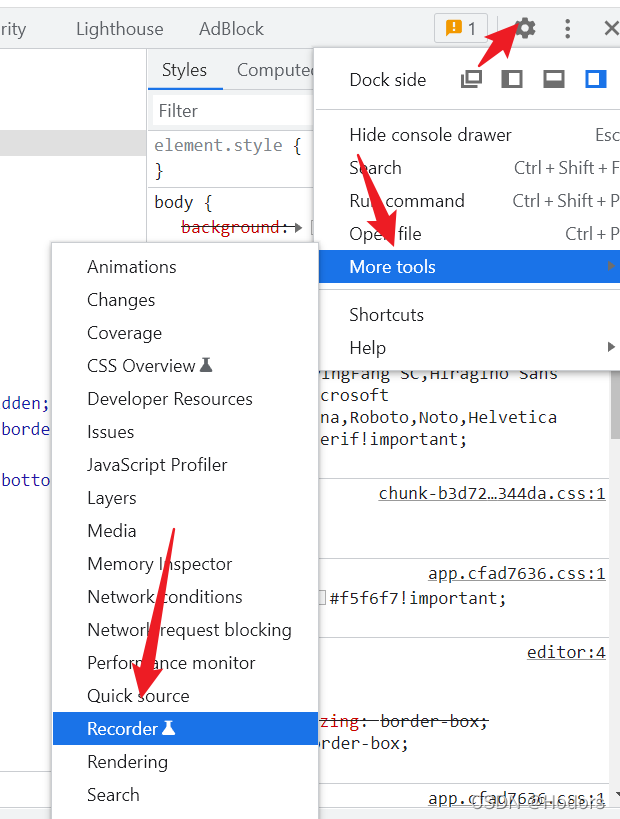Open the Coverage tool
Viewport: 620px width, 819px height.
point(185,333)
